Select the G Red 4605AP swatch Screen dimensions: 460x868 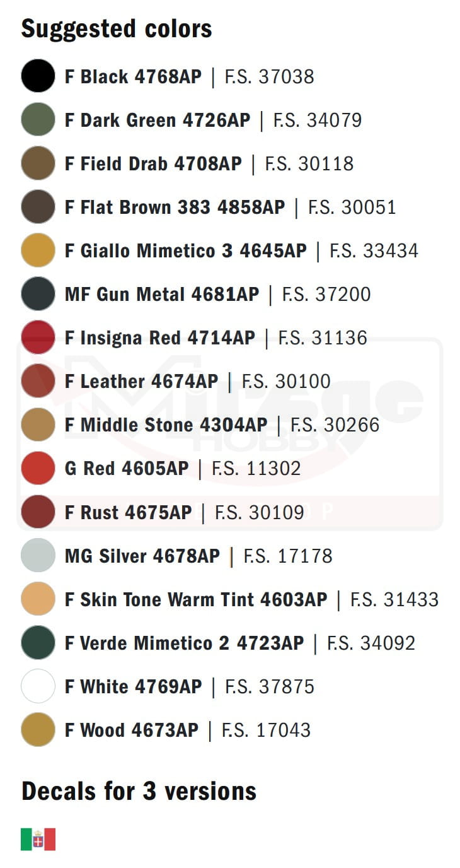(x=38, y=468)
